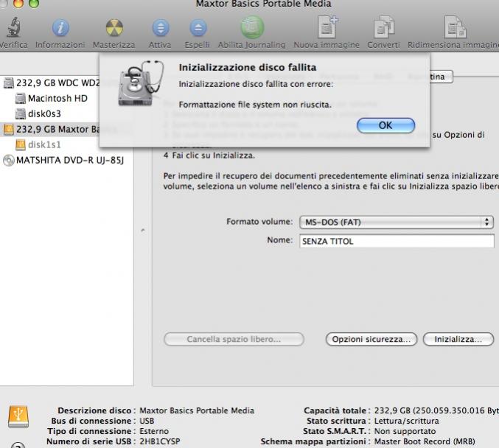
Task: Click the green zoom window button
Action: click(x=34, y=3)
